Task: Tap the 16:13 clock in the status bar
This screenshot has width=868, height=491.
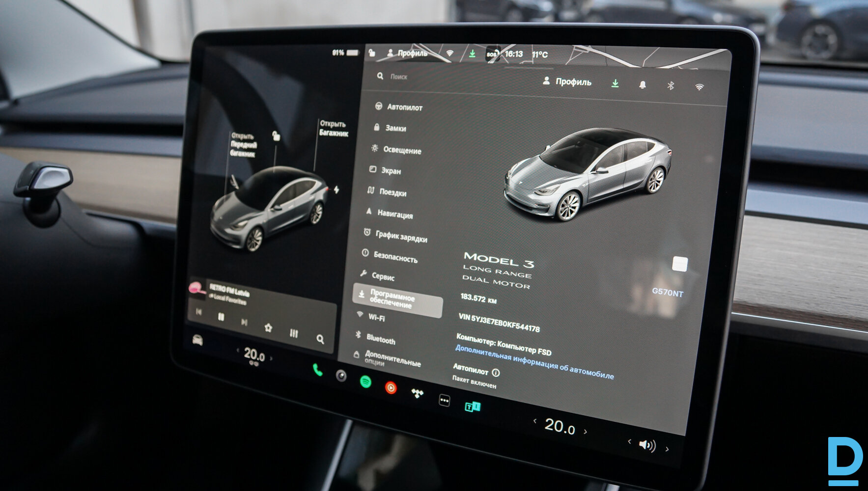Action: click(514, 54)
